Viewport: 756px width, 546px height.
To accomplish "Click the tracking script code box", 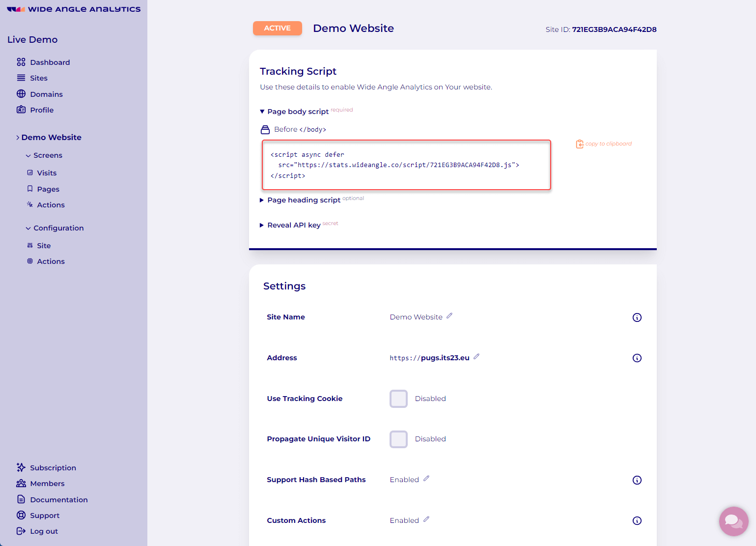I will 406,165.
